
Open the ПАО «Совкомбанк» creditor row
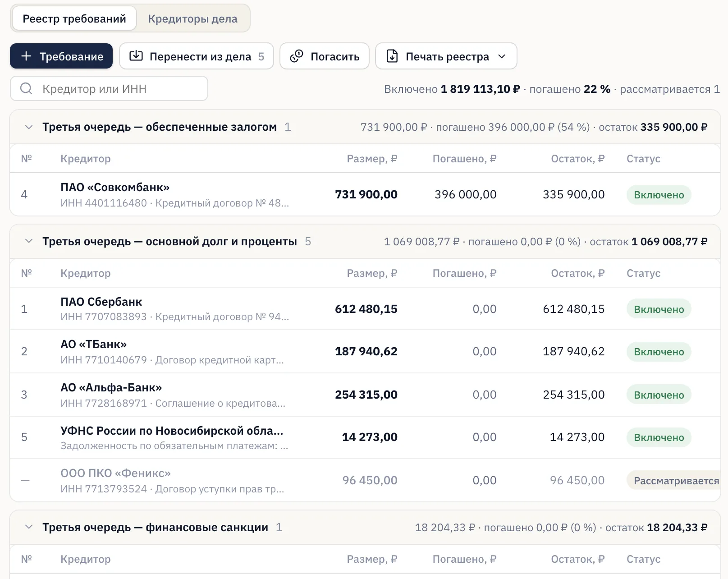(365, 194)
